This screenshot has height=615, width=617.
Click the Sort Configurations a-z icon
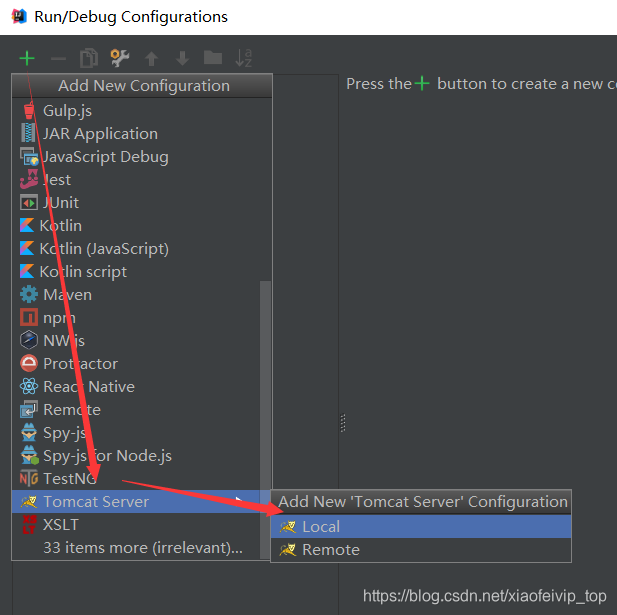244,58
